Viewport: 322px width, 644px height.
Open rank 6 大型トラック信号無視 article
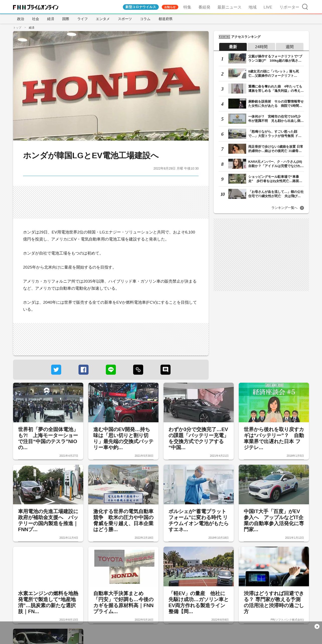tap(261, 134)
